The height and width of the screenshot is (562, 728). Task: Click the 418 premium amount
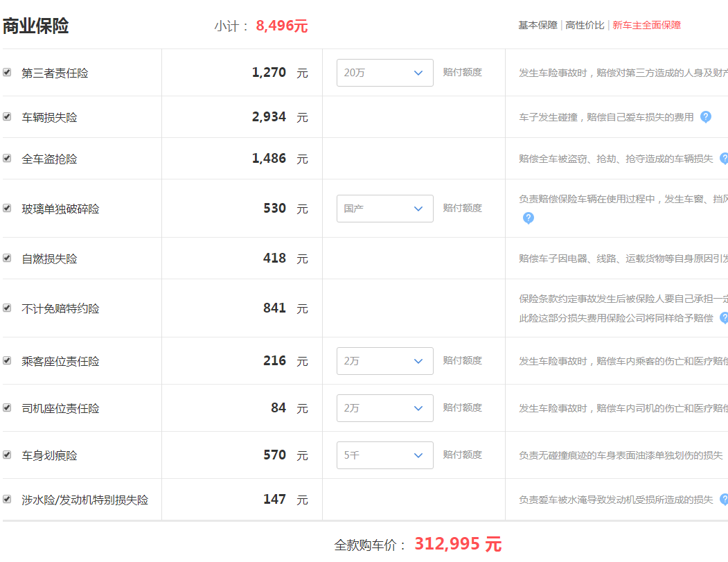(x=275, y=258)
